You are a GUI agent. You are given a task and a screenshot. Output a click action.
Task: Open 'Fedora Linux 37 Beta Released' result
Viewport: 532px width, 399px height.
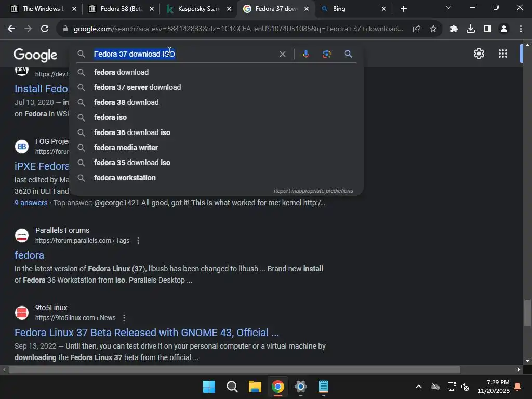point(147,332)
